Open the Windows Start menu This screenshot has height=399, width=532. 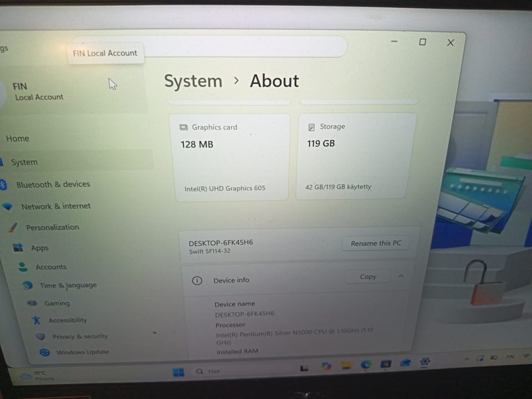pyautogui.click(x=178, y=372)
